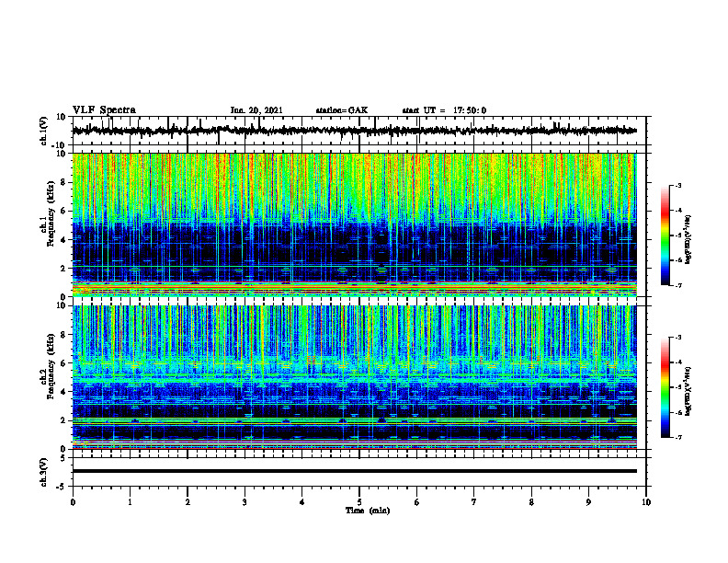This screenshot has width=728, height=563.
Task: Click time axis tick label "9"
Action: coord(588,502)
